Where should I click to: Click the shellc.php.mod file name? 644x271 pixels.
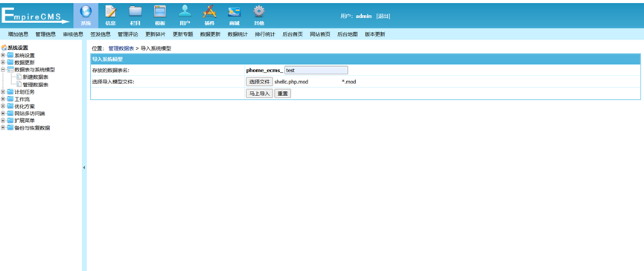291,82
